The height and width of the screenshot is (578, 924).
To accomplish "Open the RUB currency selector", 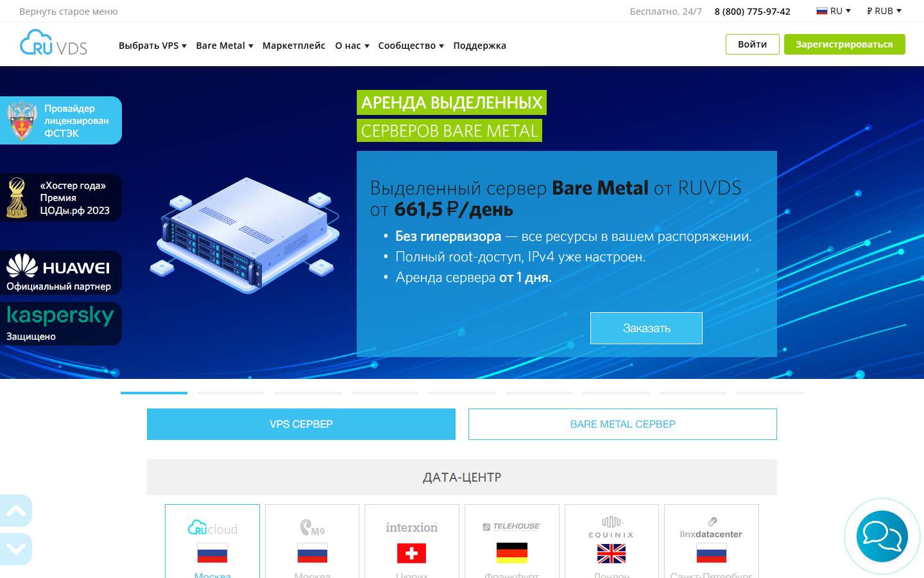I will click(x=884, y=11).
